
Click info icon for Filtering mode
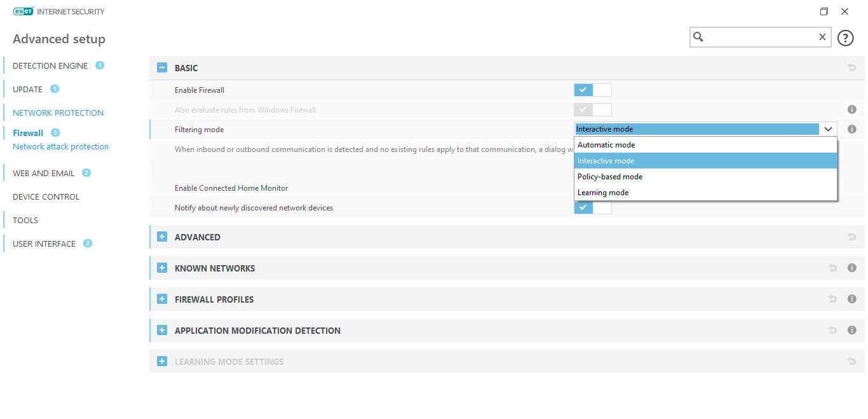click(x=852, y=129)
